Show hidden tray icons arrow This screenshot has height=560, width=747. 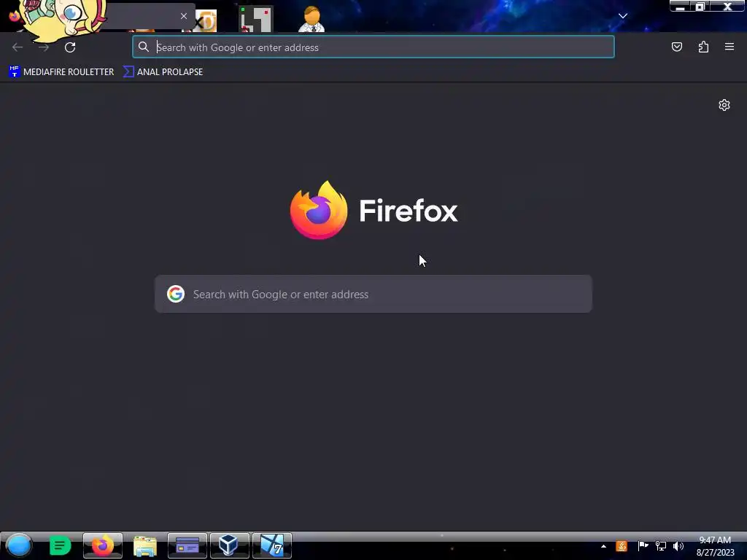(603, 546)
